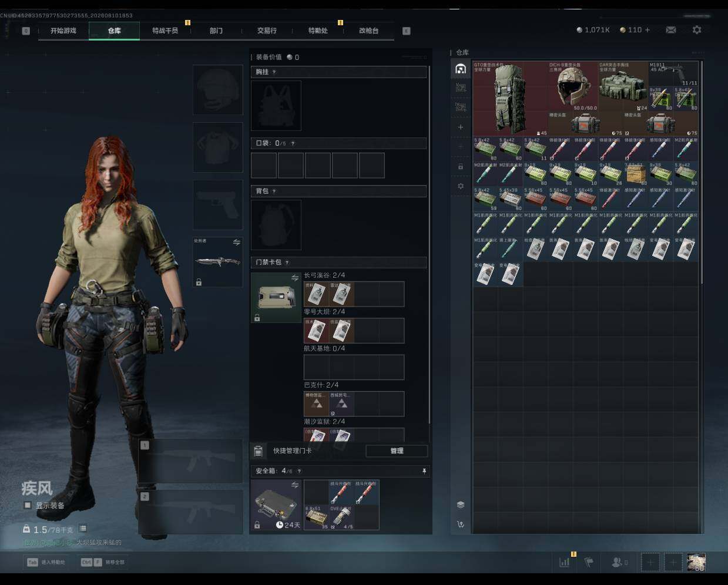Screen dimensions: 728x585
Task: Click the empty 胸挂 chest rig slot
Action: 276,105
